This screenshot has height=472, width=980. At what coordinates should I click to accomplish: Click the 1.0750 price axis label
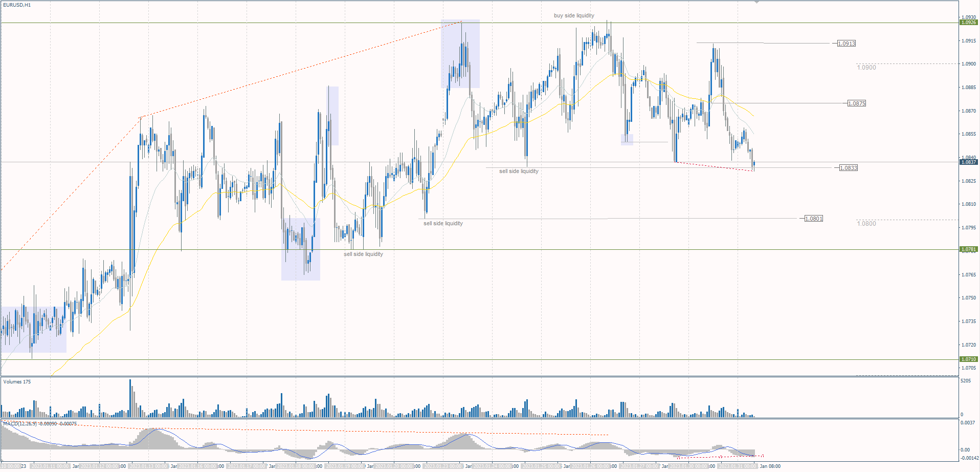pos(969,298)
